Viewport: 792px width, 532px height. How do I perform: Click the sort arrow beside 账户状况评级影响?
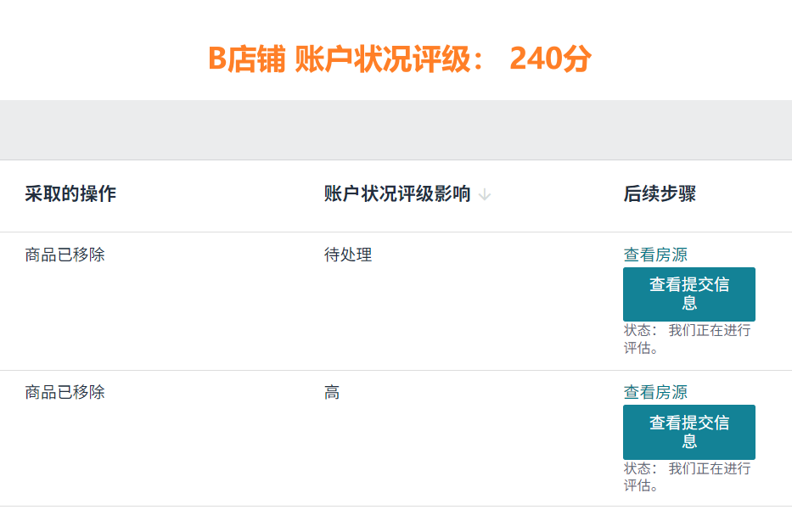tap(485, 194)
